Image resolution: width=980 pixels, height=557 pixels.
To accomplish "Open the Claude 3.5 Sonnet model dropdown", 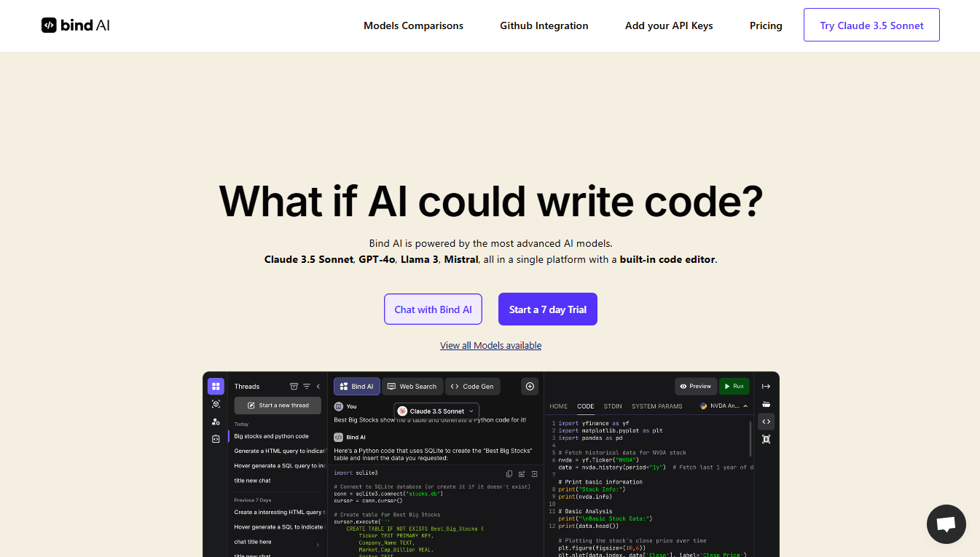I will click(436, 411).
